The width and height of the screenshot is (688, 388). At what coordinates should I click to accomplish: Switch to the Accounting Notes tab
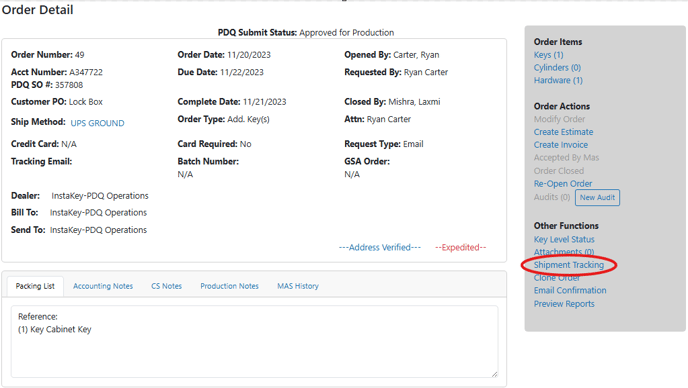coord(103,286)
